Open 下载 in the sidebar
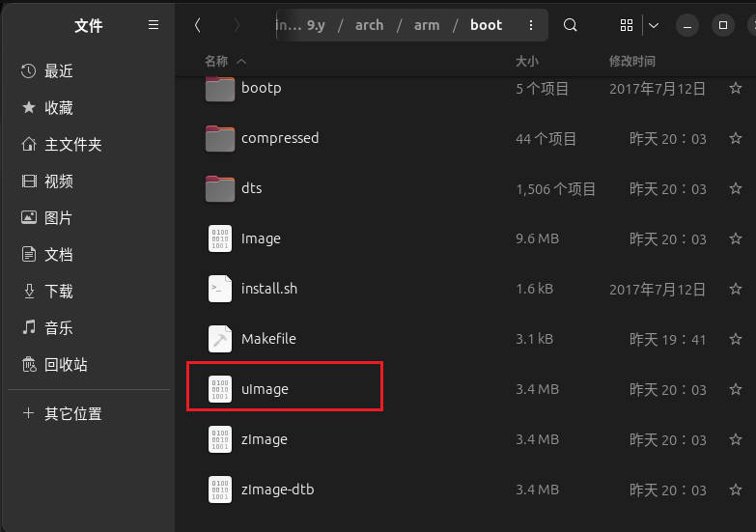 pyautogui.click(x=59, y=291)
